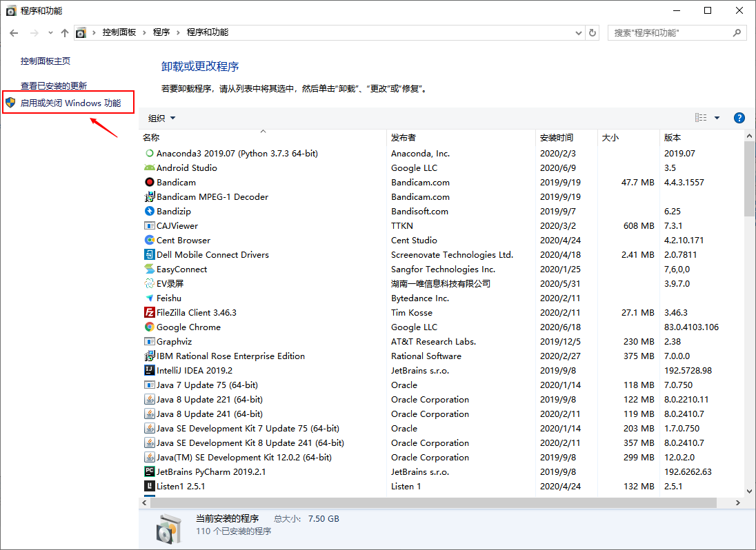756x550 pixels.
Task: Click the 程序和功能 breadcrumb
Action: [208, 32]
